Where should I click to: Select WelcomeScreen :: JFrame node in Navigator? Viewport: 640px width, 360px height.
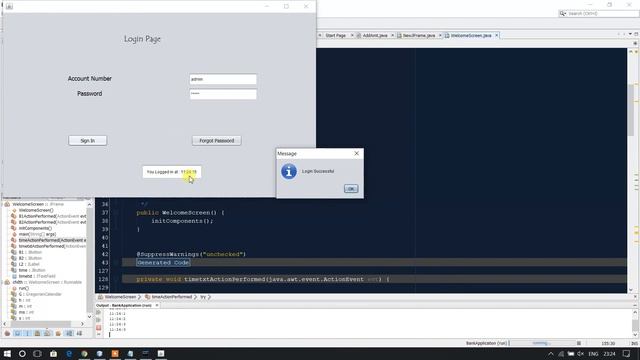pyautogui.click(x=38, y=204)
